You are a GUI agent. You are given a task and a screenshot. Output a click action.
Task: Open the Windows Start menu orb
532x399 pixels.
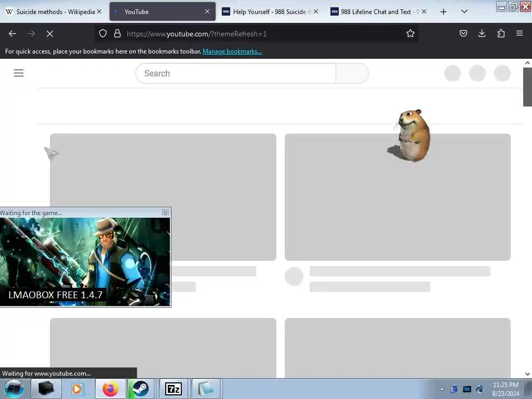point(14,389)
